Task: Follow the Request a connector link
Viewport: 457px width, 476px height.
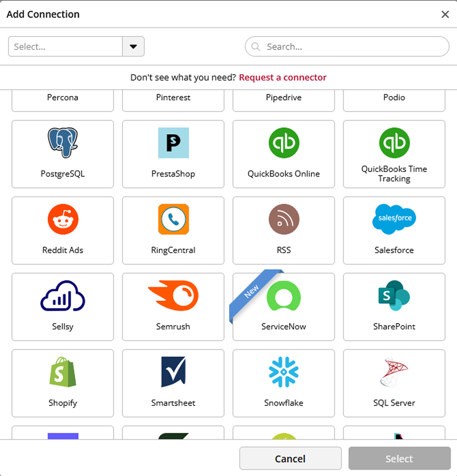Action: 283,77
